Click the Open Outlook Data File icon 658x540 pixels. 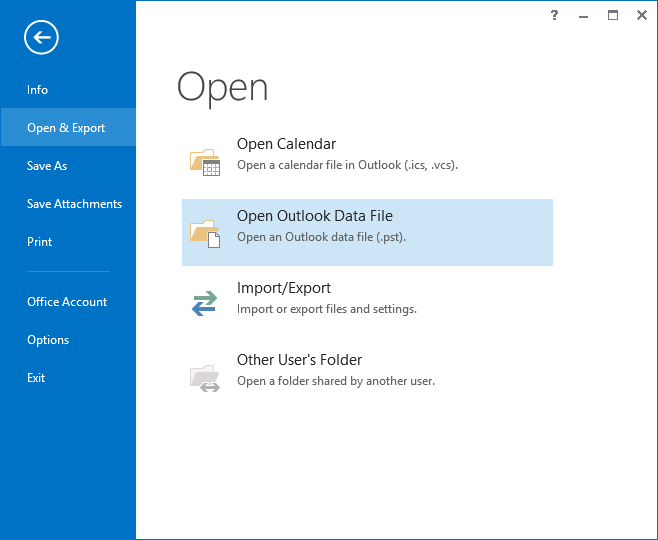205,233
